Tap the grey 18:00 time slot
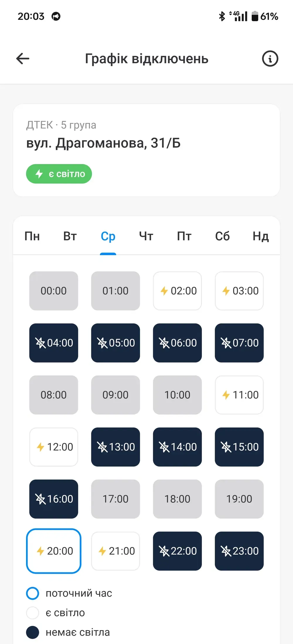Viewport: 293px width, 644px height. tap(177, 499)
